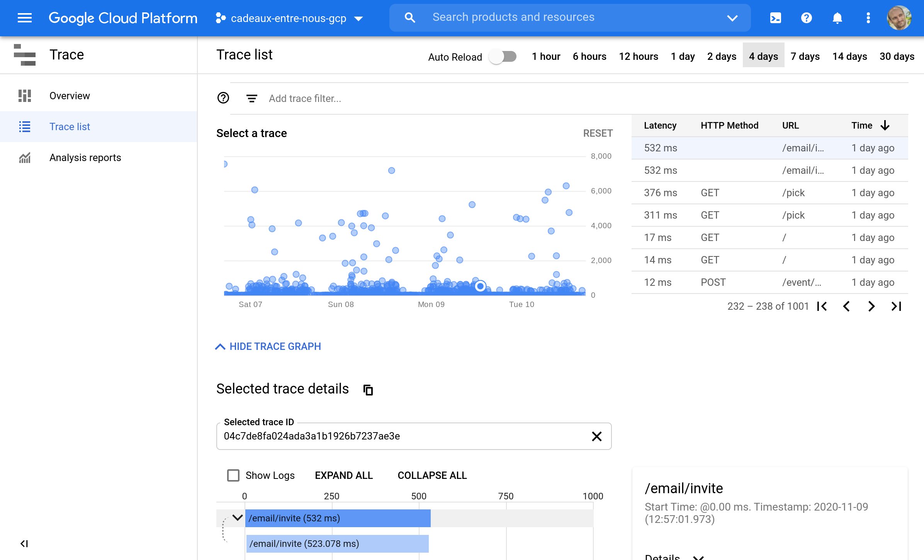Select the 7 days time range
Image resolution: width=924 pixels, height=560 pixels.
pyautogui.click(x=805, y=56)
